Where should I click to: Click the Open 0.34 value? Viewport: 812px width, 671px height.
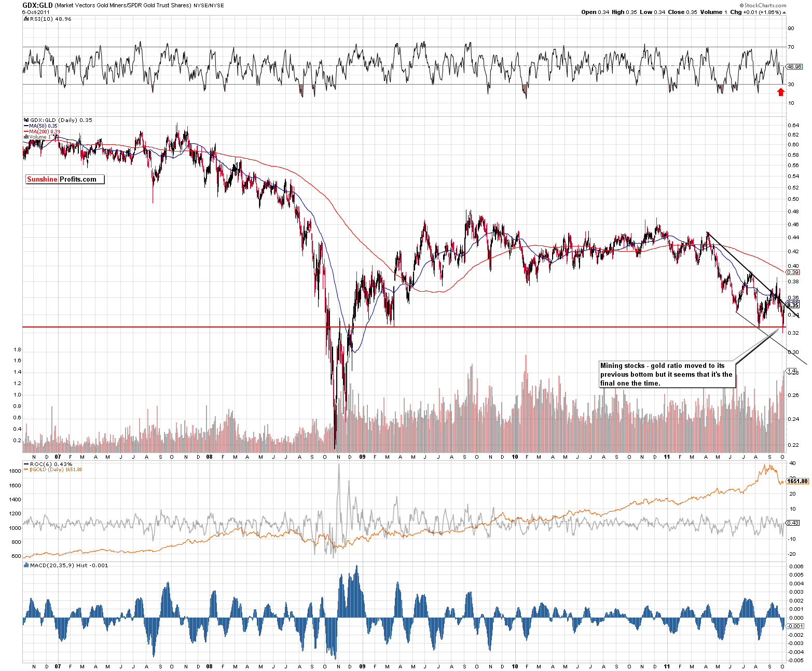pos(595,12)
